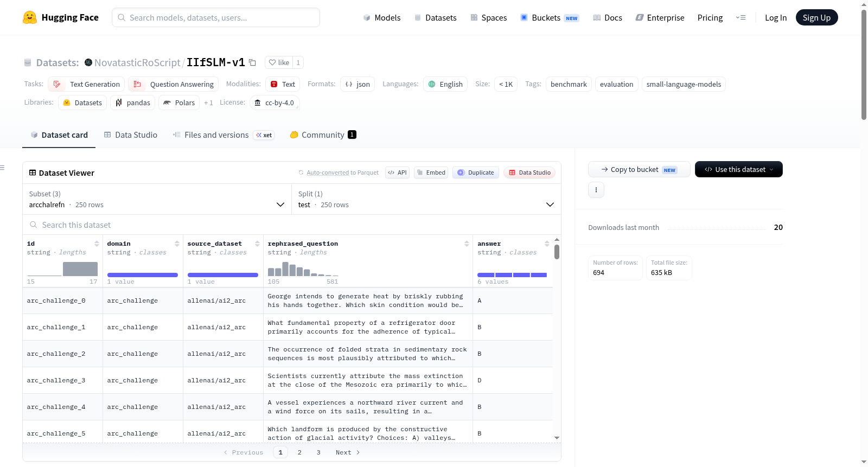Open the NovatasticRoScript profile link
Viewport: 868px width, 467px height.
137,62
